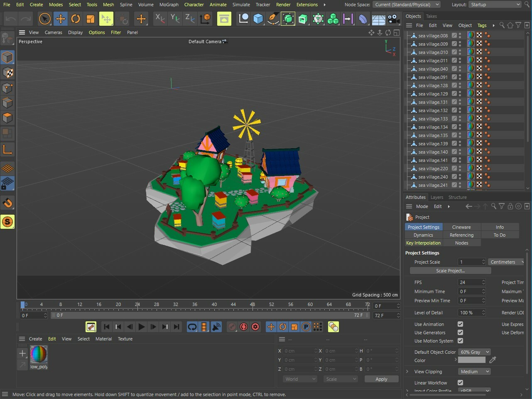This screenshot has width=532, height=399.
Task: Select the Scale tool in top toolbar
Action: (90, 19)
